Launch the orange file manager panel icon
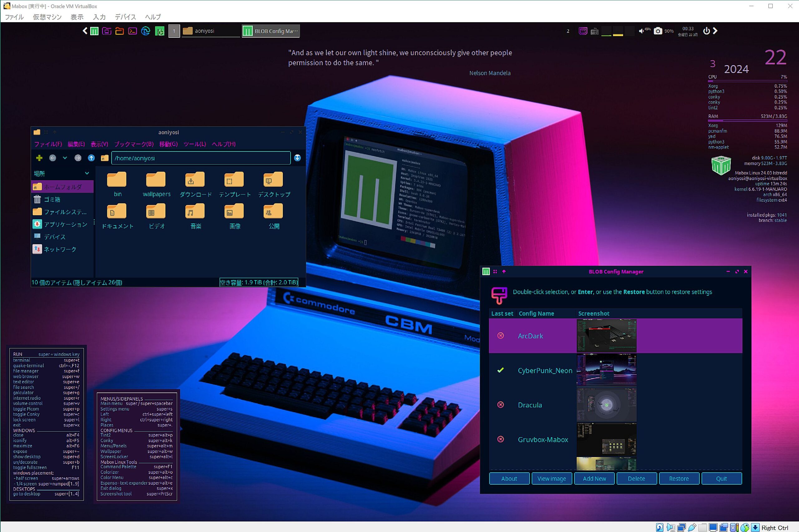This screenshot has height=532, width=799. (x=120, y=31)
